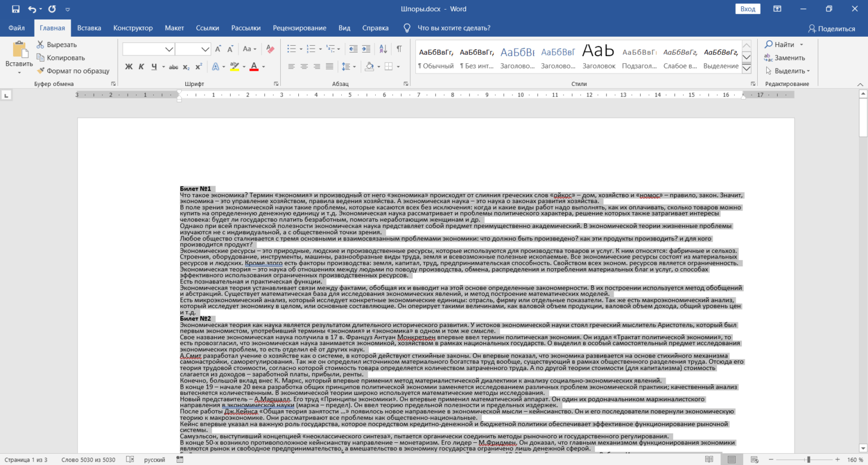Toggle strikethrough abc formatting
This screenshot has height=465, width=868.
coord(173,67)
